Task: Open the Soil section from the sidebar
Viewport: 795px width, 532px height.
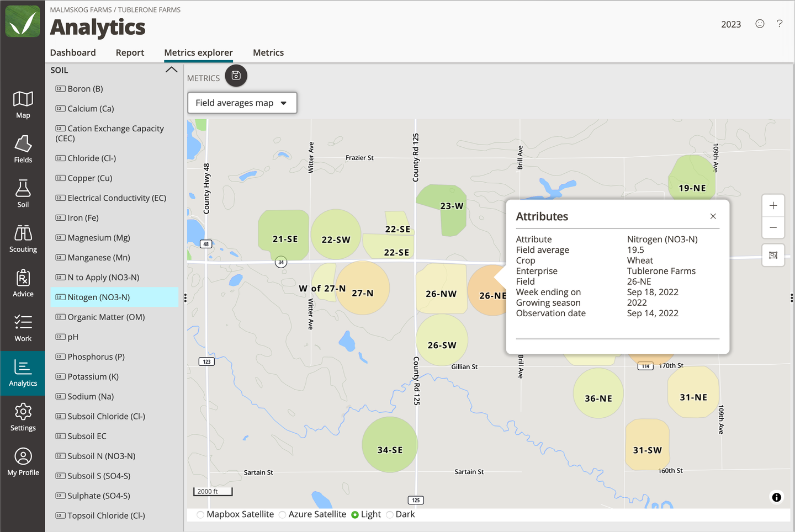Action: coord(23,194)
